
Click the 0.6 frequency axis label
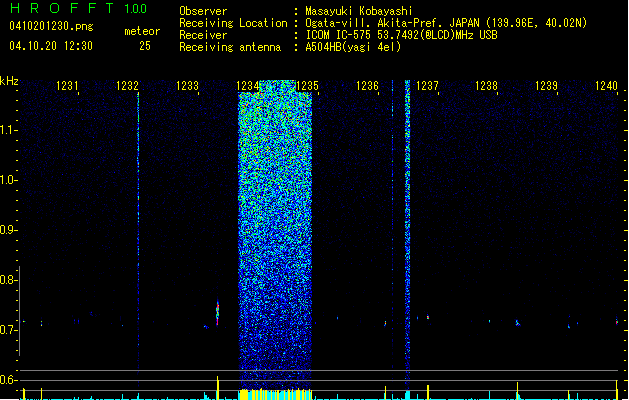(8, 380)
